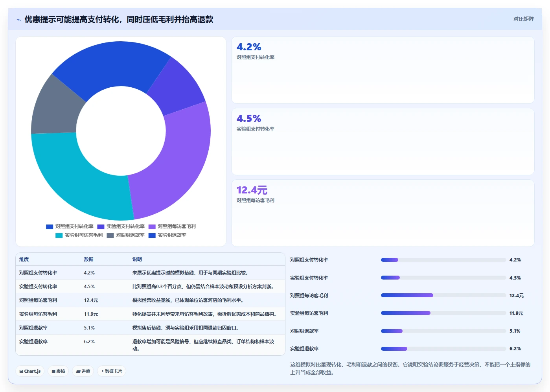The image size is (550, 392).
Task: Click the 12.4元 label beside the progress bars
Action: click(517, 296)
